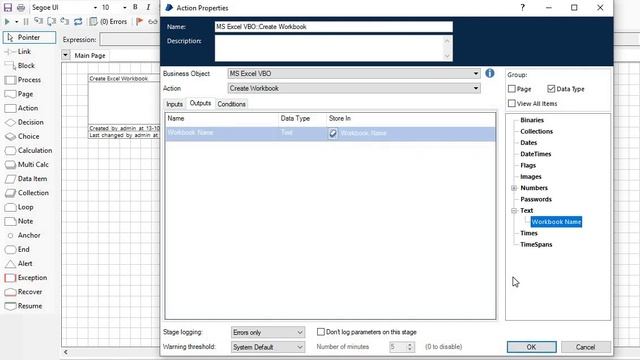Click the Step Out debug icon
The image size is (640, 360).
coord(64,21)
